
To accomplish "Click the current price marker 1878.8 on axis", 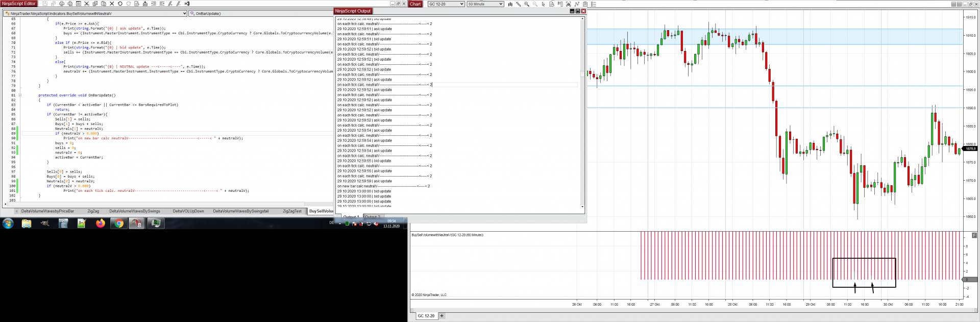I will (970, 148).
